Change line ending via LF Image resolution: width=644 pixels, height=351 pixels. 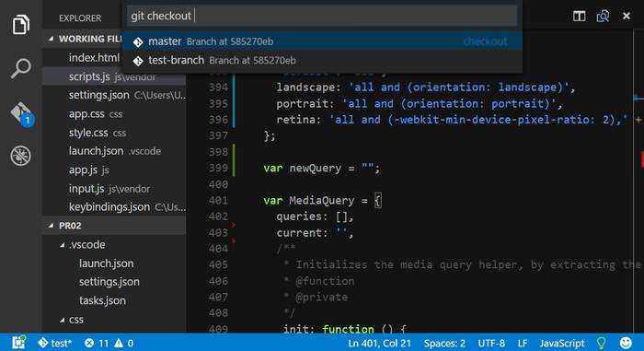coord(523,344)
